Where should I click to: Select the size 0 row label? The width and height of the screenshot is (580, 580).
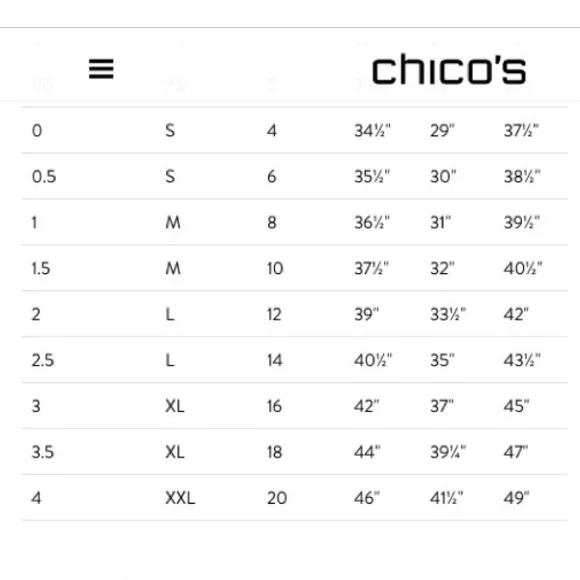point(37,131)
